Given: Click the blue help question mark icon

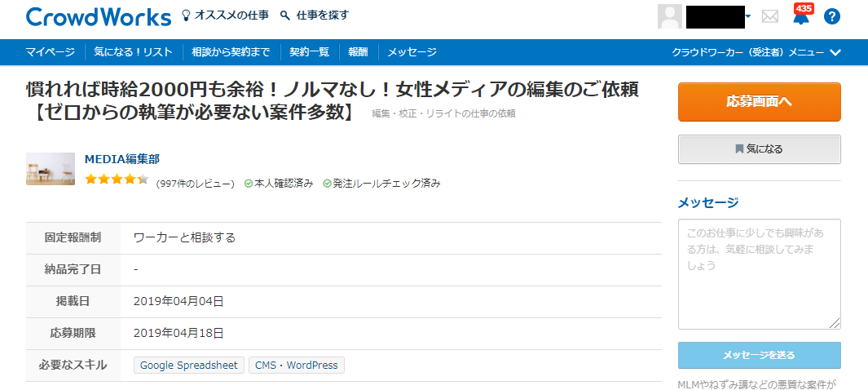Looking at the screenshot, I should 831,16.
